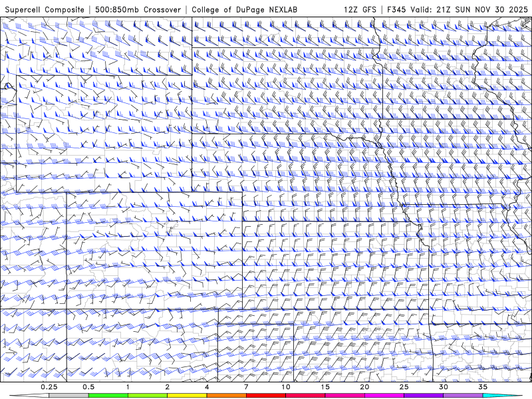Screen dimensions: 532x399
Task: Select the red 7–10 color bar segment
Action: (x=265, y=396)
